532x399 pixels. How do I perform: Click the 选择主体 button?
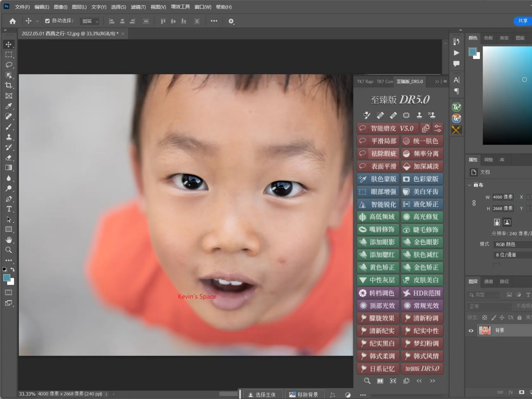[x=262, y=395]
